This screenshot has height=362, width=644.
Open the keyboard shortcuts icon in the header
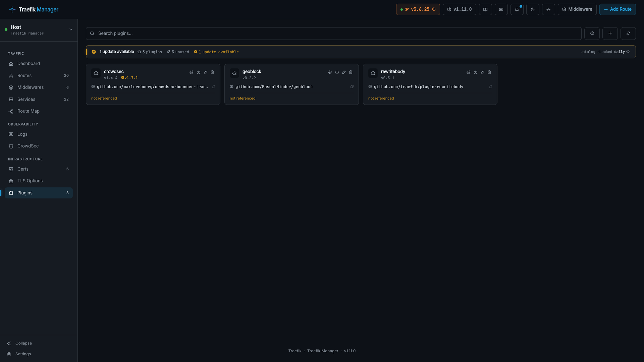pyautogui.click(x=501, y=9)
